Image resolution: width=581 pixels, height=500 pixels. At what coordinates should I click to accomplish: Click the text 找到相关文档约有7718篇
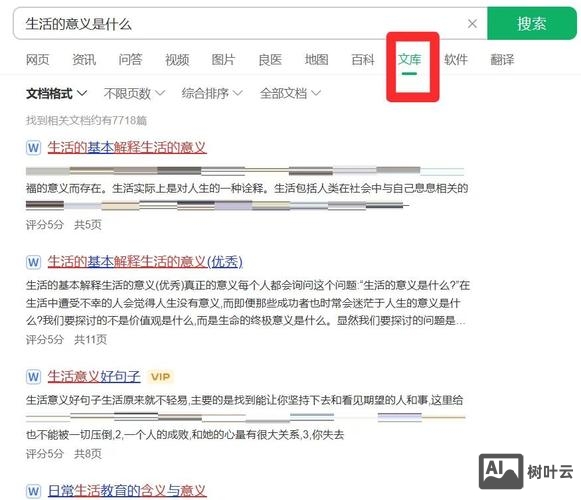(86, 120)
